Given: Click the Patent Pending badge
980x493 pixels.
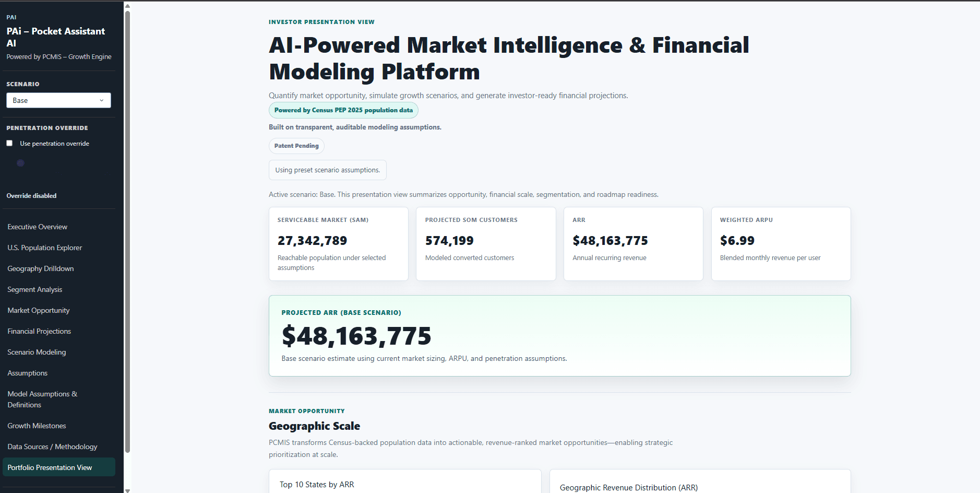Looking at the screenshot, I should click(296, 146).
